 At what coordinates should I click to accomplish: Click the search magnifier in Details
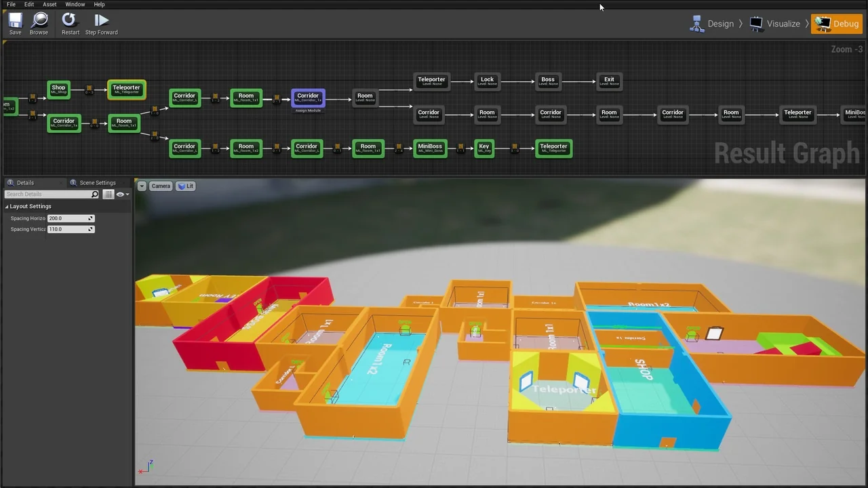tap(95, 195)
